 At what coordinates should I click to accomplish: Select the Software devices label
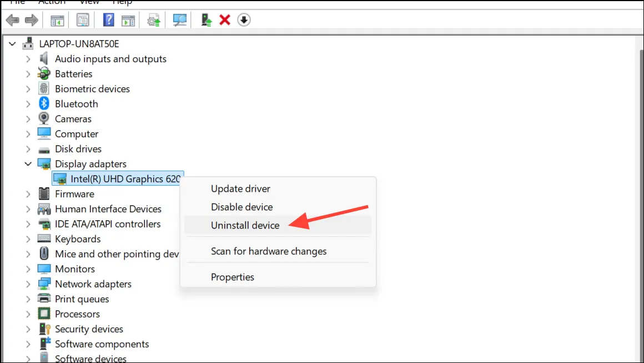point(90,359)
